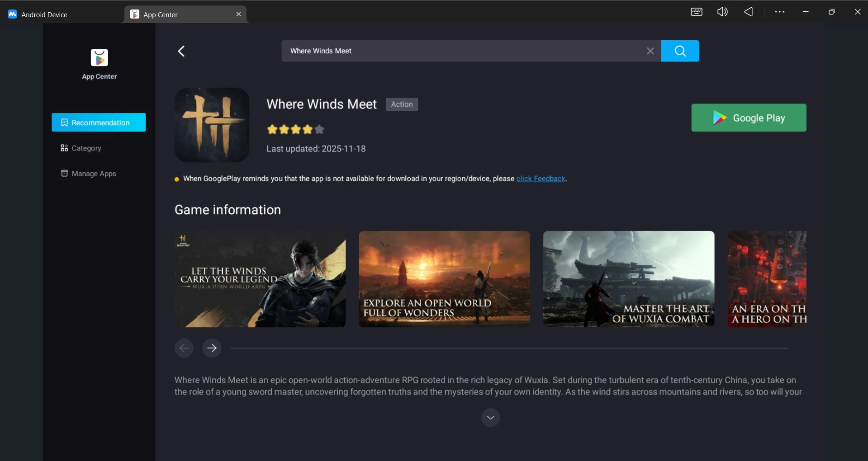Click the Where Winds Meet app icon
Image resolution: width=868 pixels, height=461 pixels.
[212, 125]
